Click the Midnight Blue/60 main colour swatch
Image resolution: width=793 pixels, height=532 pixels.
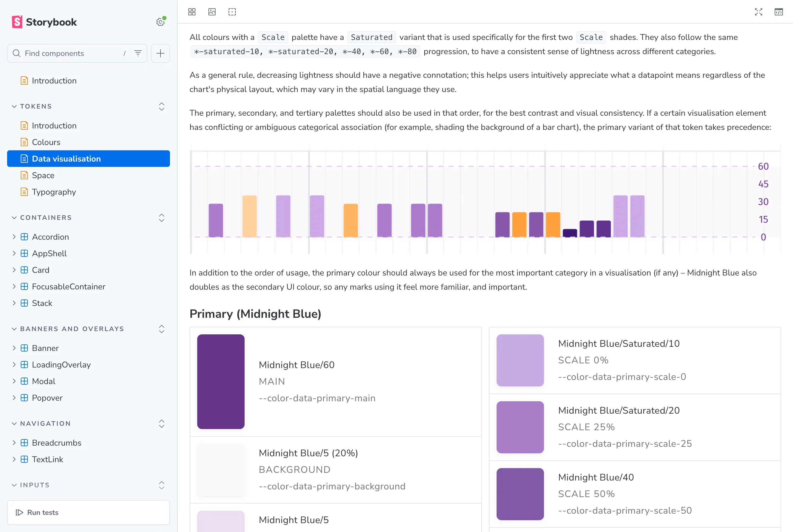point(221,382)
